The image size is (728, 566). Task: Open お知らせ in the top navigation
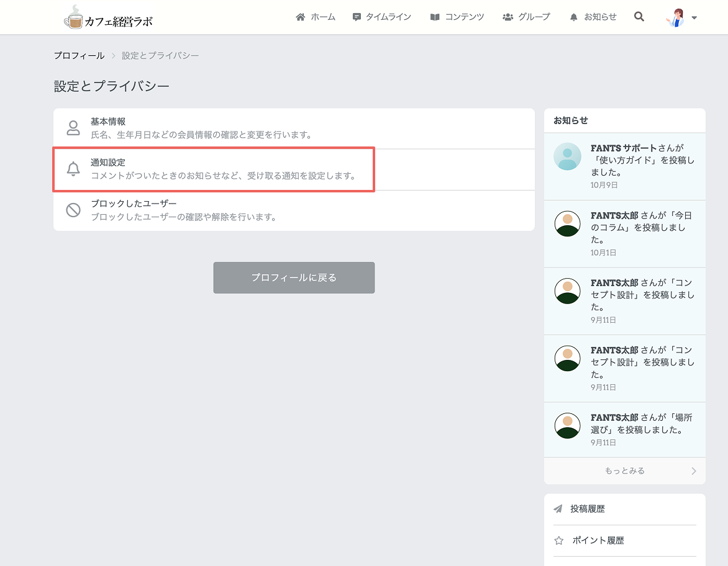coord(593,17)
